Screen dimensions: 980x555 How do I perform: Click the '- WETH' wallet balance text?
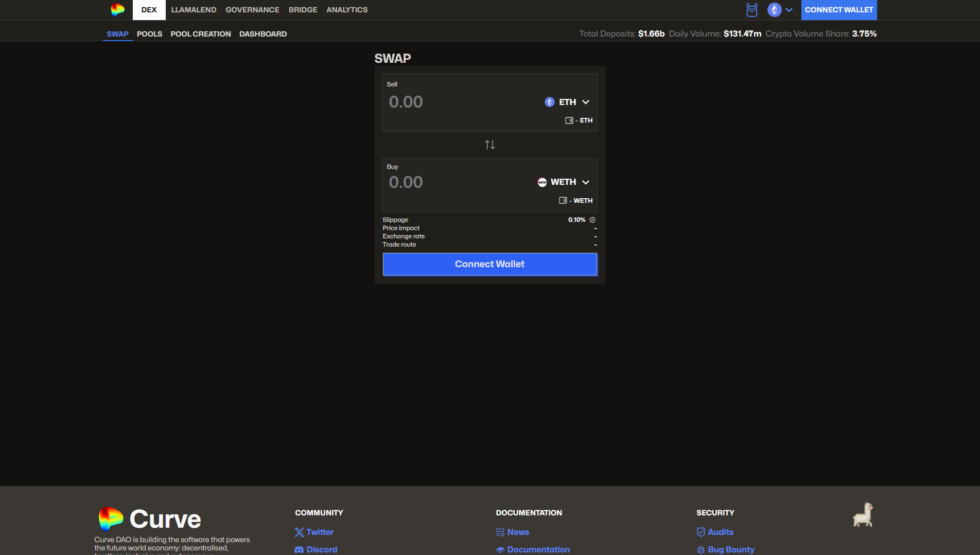pyautogui.click(x=581, y=201)
